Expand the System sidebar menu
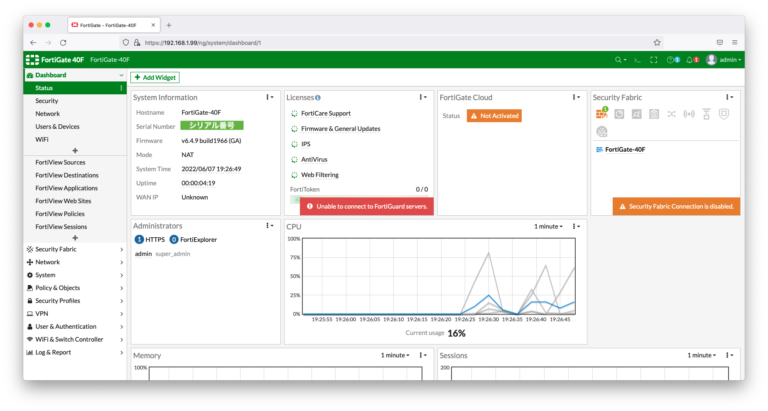 [75, 275]
